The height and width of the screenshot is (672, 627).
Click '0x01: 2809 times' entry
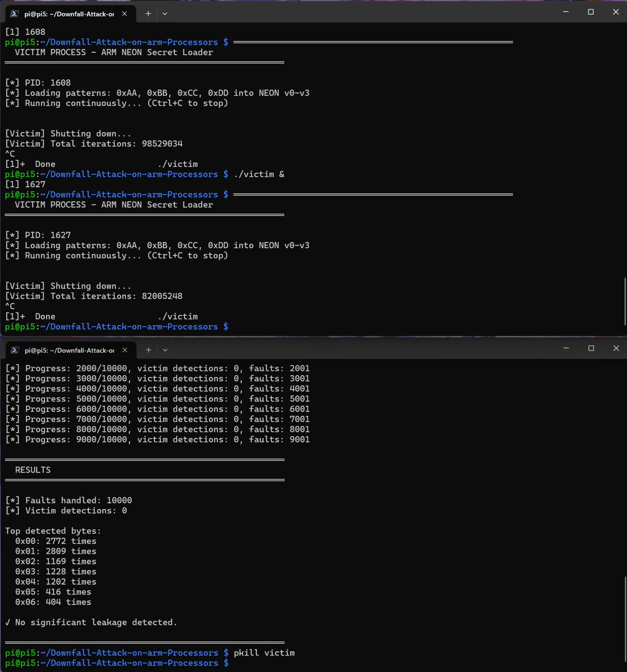(x=56, y=551)
